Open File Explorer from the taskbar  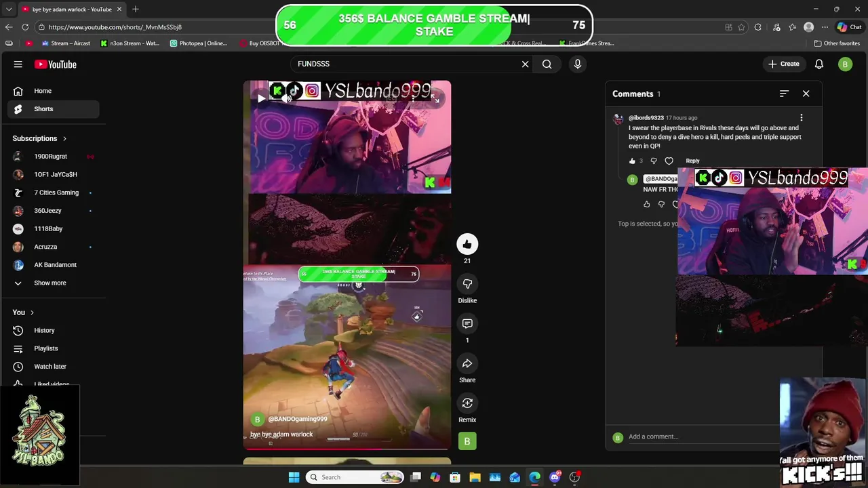click(x=475, y=477)
